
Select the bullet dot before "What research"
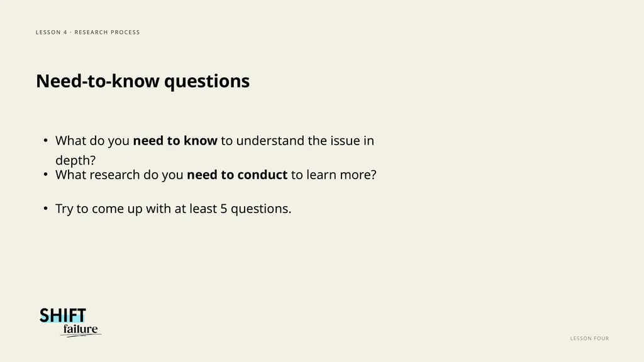click(45, 175)
